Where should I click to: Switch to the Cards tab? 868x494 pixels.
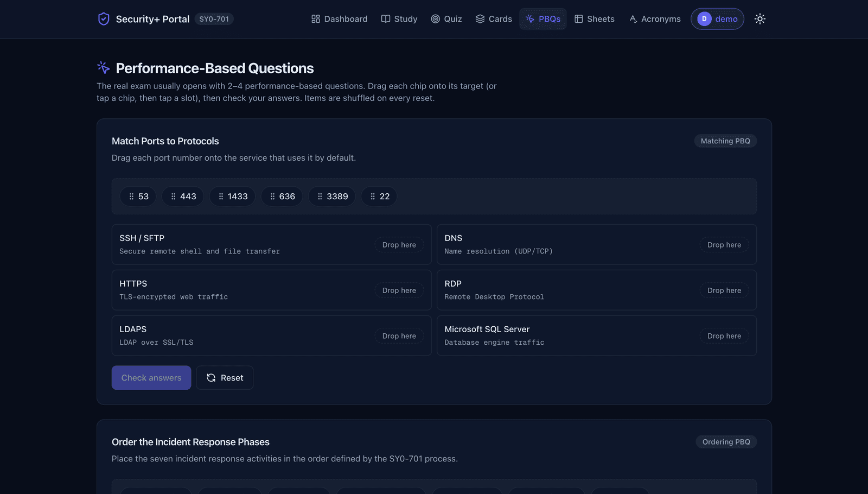pyautogui.click(x=494, y=19)
